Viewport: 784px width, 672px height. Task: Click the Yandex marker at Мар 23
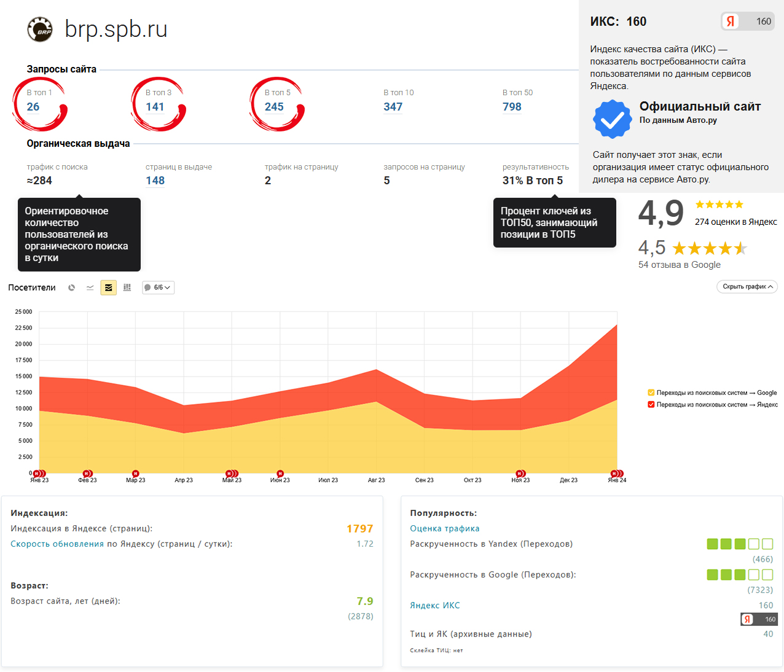[x=136, y=474]
